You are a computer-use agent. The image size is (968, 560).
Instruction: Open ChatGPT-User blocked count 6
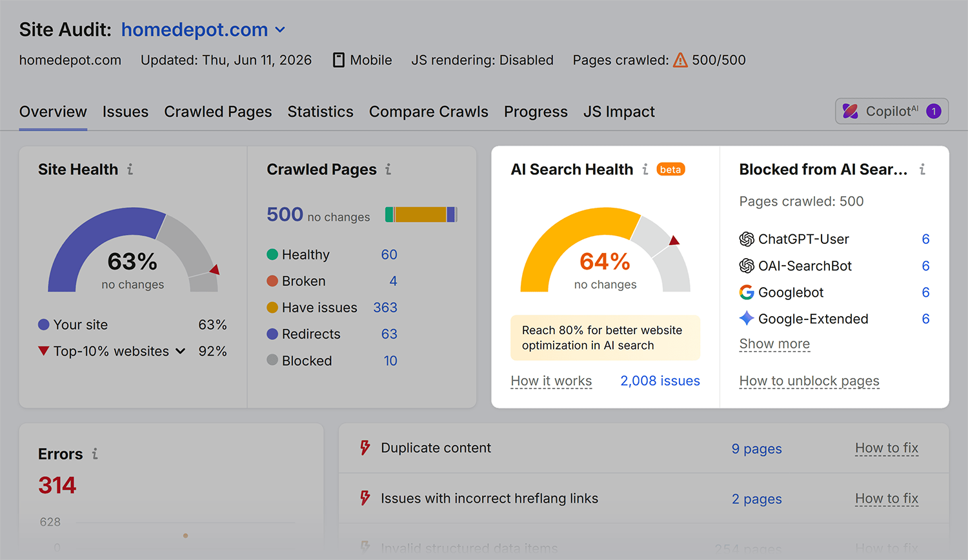925,239
